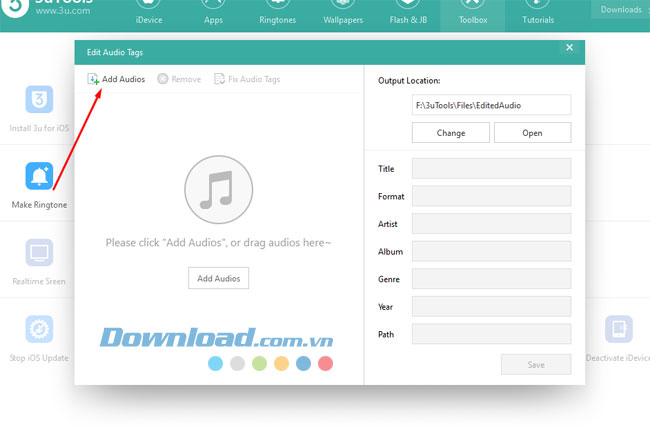Close the Edit Audio Tags dialog
650x436 pixels.
(570, 48)
